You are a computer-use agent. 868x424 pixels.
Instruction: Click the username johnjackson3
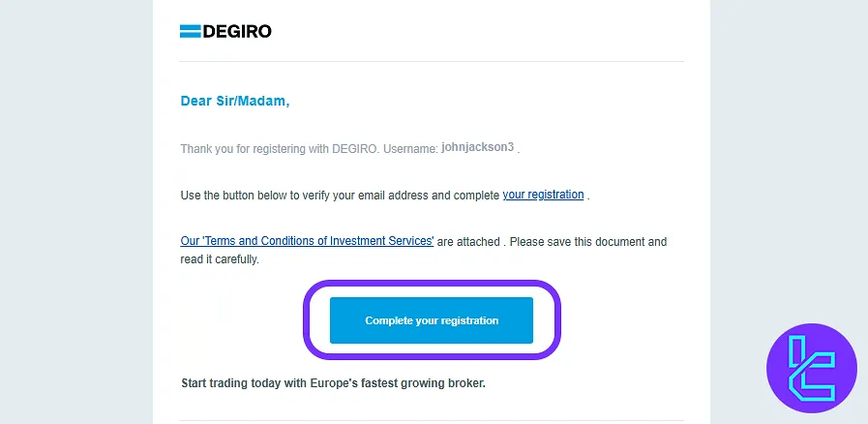tap(478, 148)
